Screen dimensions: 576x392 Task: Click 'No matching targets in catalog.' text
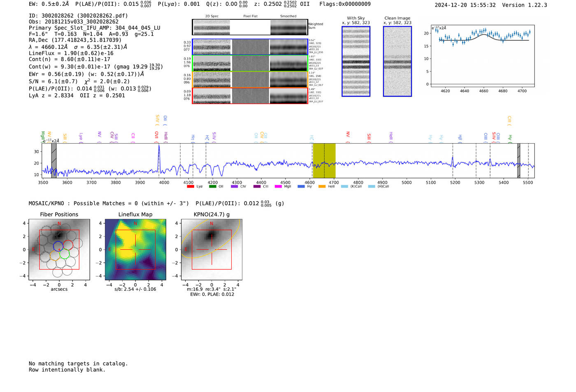click(78, 364)
